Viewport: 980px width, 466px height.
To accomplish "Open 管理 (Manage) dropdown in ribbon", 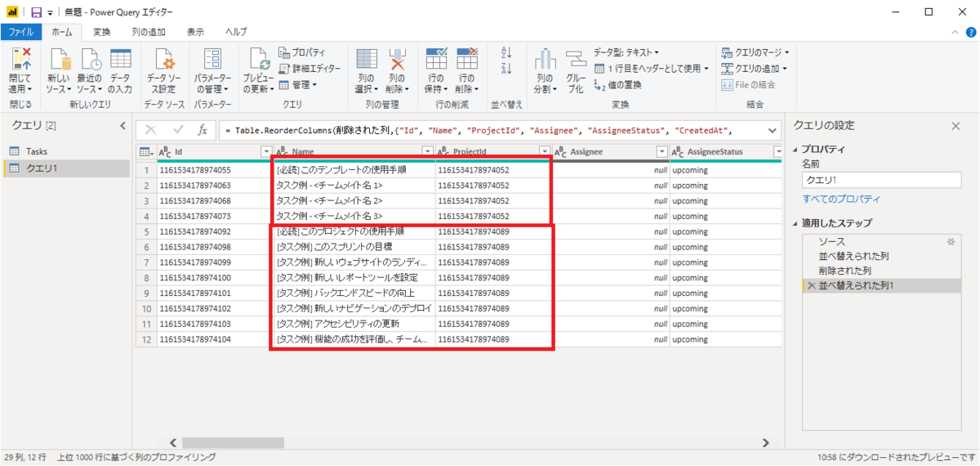I will (298, 84).
